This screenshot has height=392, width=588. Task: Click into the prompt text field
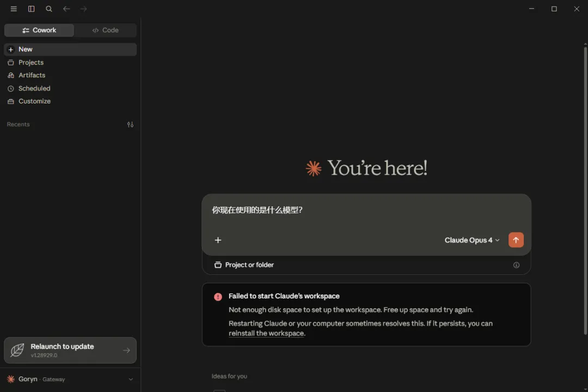366,210
